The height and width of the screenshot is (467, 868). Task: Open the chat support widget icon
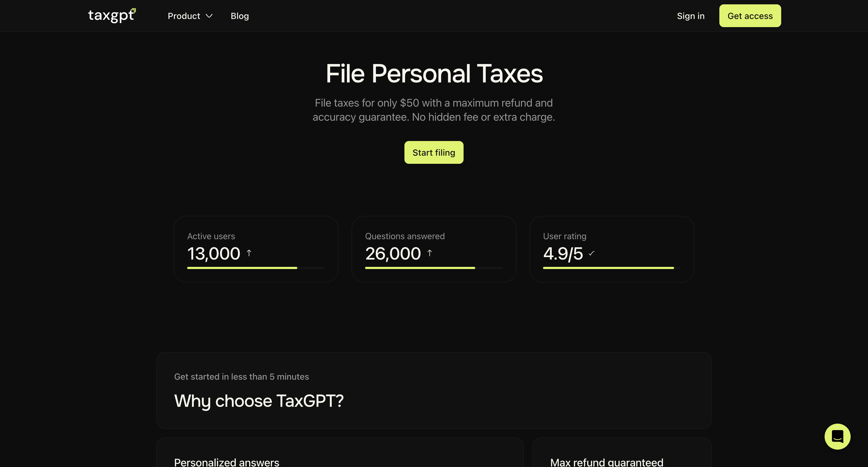[837, 436]
